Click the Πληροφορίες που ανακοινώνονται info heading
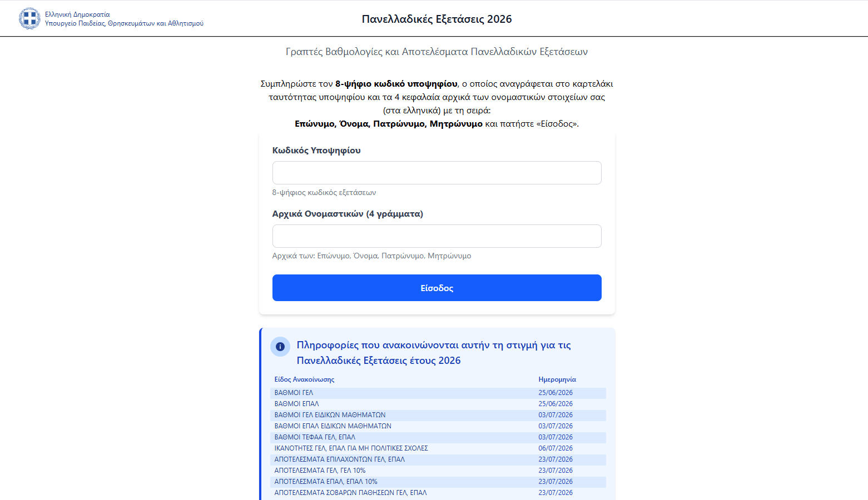Screen dimensions: 868x500 click(434, 353)
